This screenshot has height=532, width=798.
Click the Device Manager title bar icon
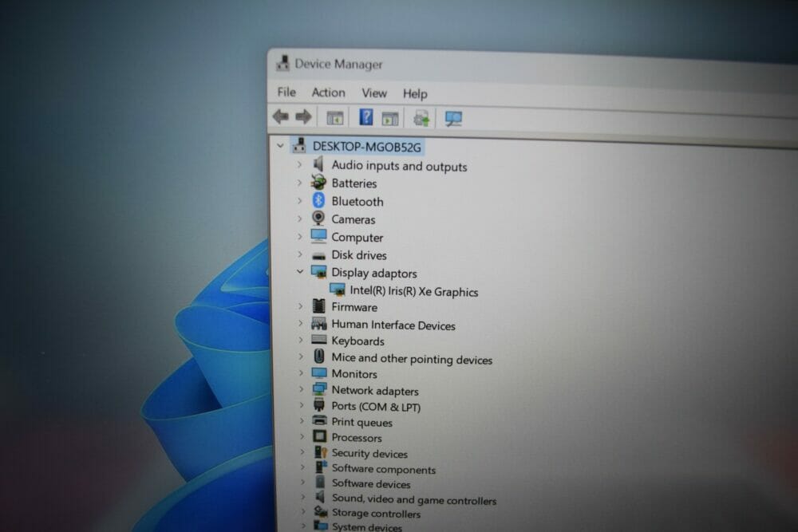coord(282,63)
